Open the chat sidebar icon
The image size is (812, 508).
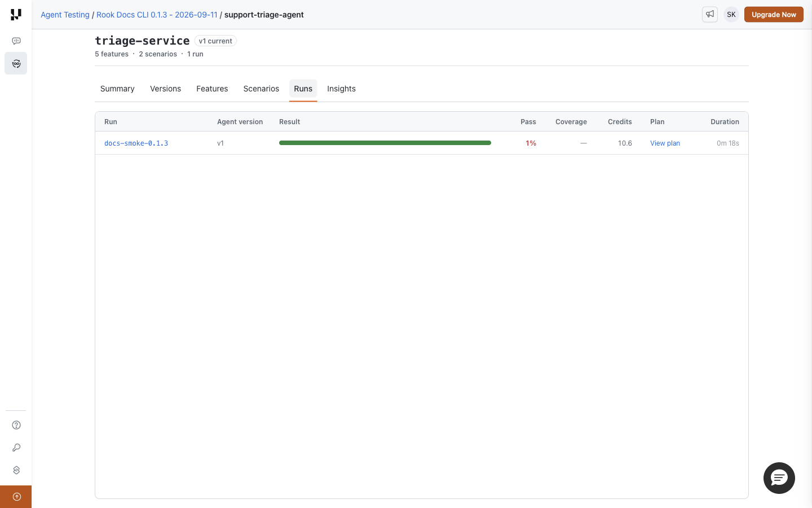pyautogui.click(x=16, y=41)
